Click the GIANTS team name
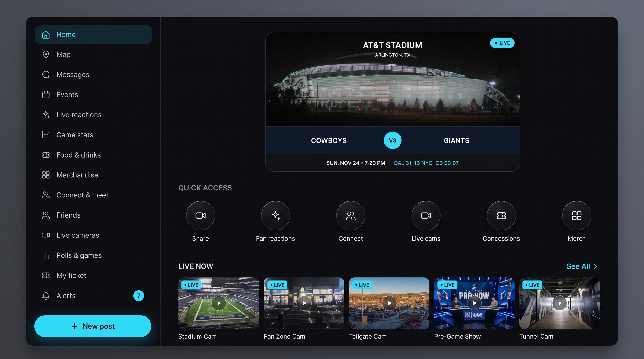Viewport: 644px width, 359px height. (456, 140)
